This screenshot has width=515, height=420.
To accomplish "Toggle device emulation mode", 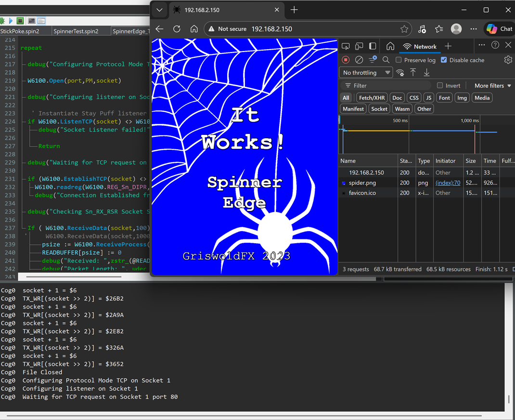I will 359,46.
